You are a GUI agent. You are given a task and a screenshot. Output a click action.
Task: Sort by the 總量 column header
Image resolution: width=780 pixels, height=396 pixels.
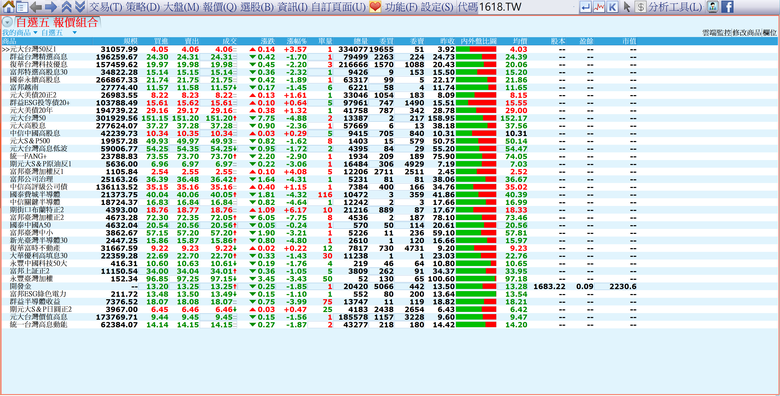point(361,41)
